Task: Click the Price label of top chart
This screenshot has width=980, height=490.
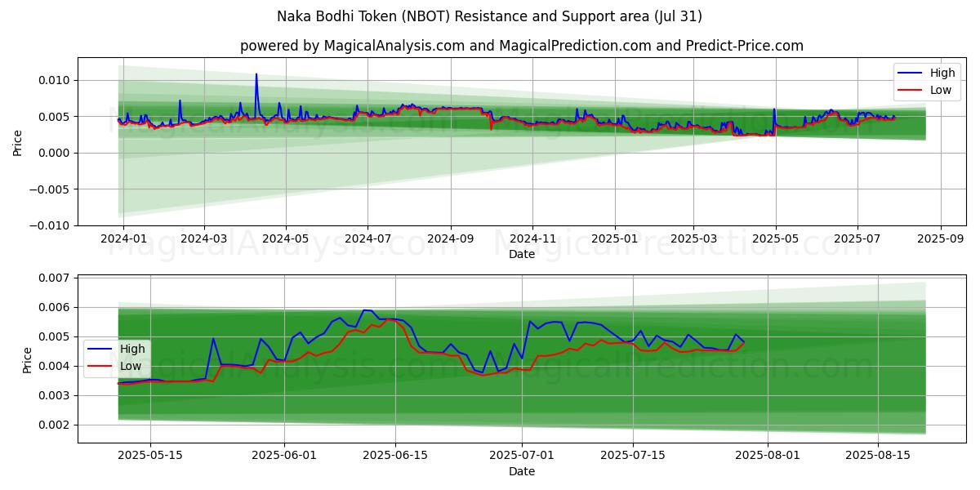Action: tap(17, 141)
